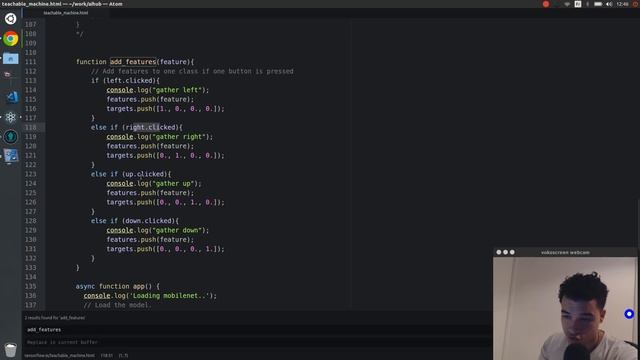The image size is (640, 360).
Task: Click the else if (up.clicked) line
Action: click(131, 174)
